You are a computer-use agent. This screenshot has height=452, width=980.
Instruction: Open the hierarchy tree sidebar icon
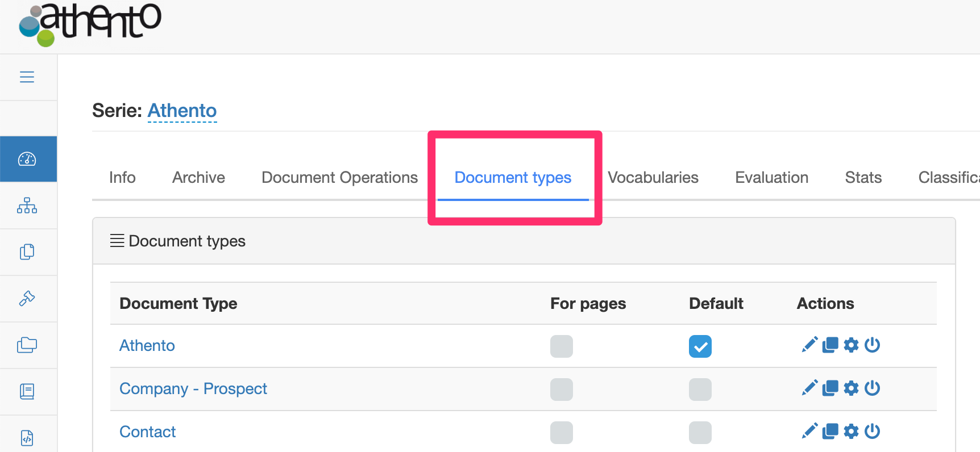click(27, 205)
